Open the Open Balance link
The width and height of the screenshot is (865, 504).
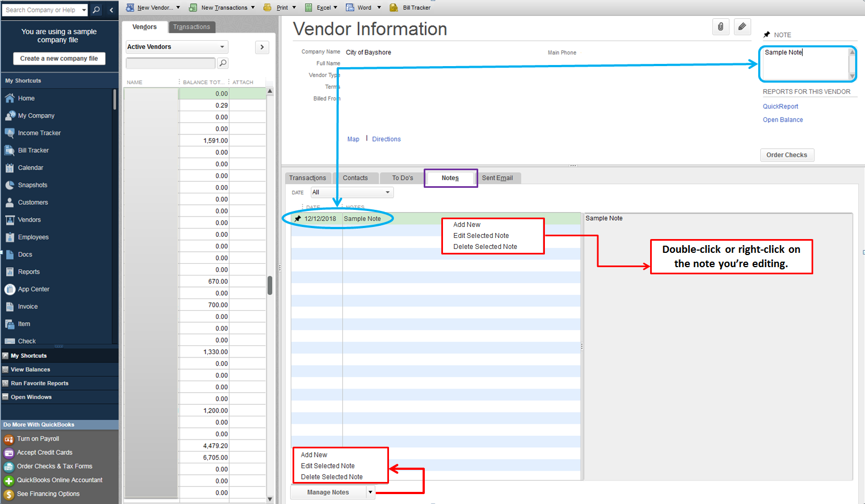782,120
